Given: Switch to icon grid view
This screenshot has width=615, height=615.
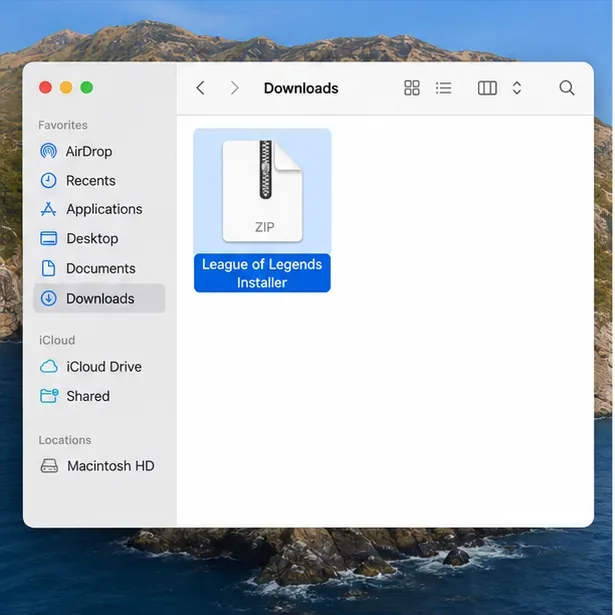Looking at the screenshot, I should point(412,88).
